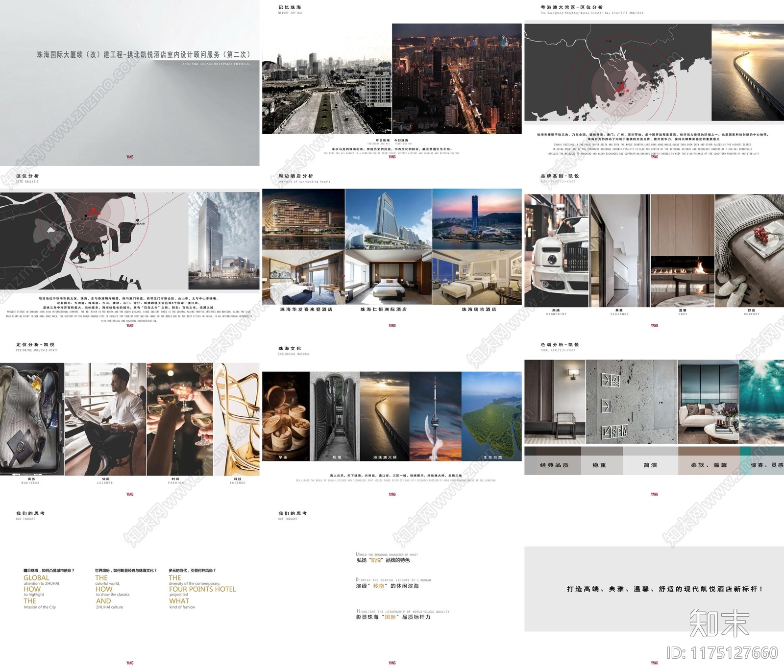Pick the 经典品质 gray color swatch
The width and height of the screenshot is (784, 672).
[553, 461]
